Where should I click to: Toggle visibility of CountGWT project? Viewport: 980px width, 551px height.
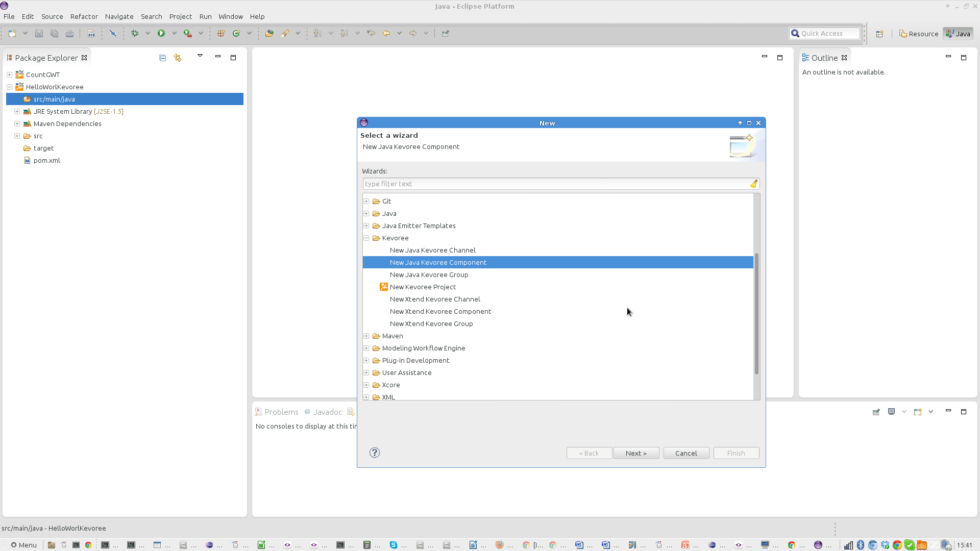click(9, 74)
